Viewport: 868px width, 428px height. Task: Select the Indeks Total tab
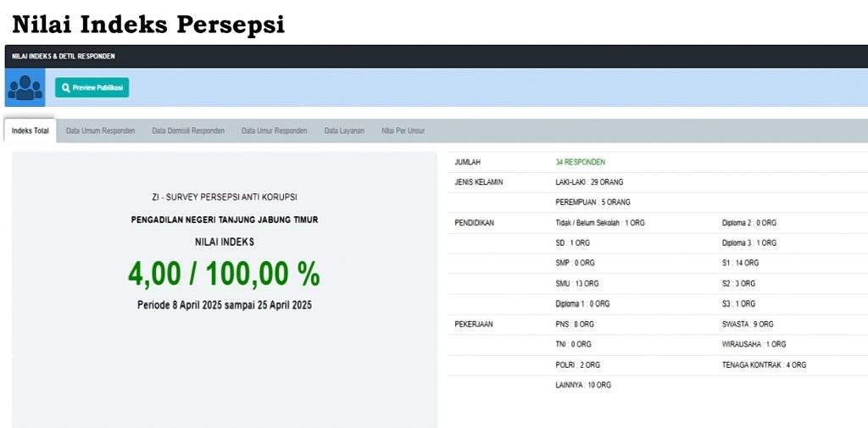point(31,131)
